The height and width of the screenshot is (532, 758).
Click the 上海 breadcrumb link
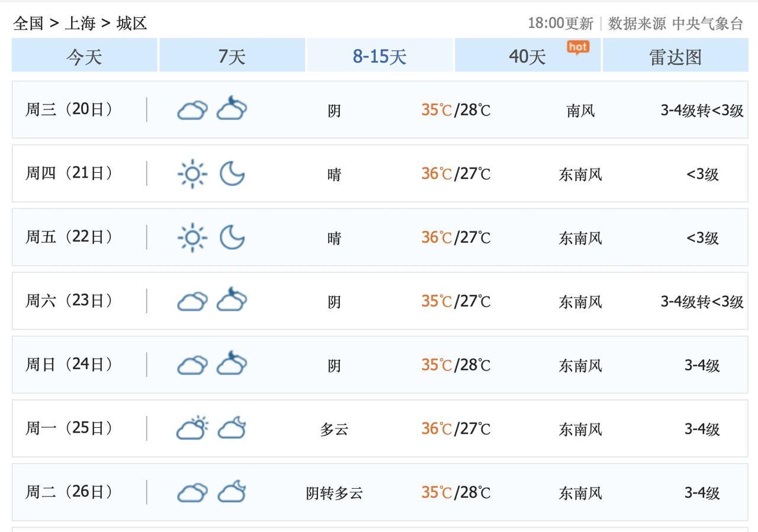(80, 24)
